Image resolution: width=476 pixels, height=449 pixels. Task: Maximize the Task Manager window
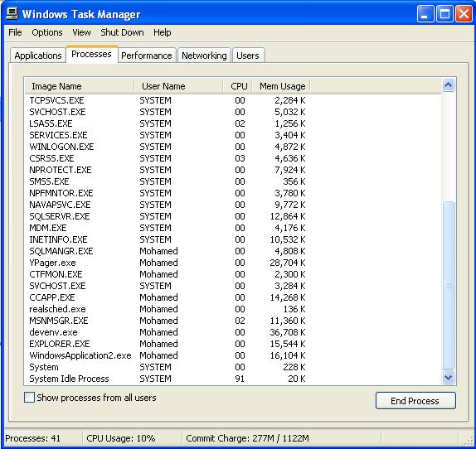[444, 13]
